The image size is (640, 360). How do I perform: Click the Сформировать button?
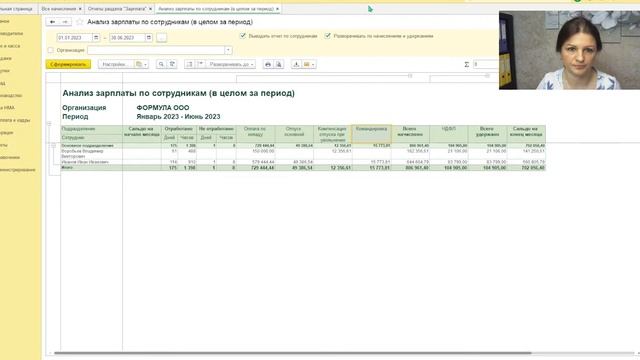pyautogui.click(x=68, y=64)
